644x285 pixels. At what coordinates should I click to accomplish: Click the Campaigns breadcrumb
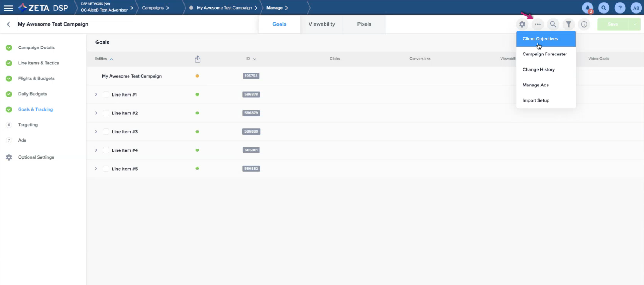(153, 8)
